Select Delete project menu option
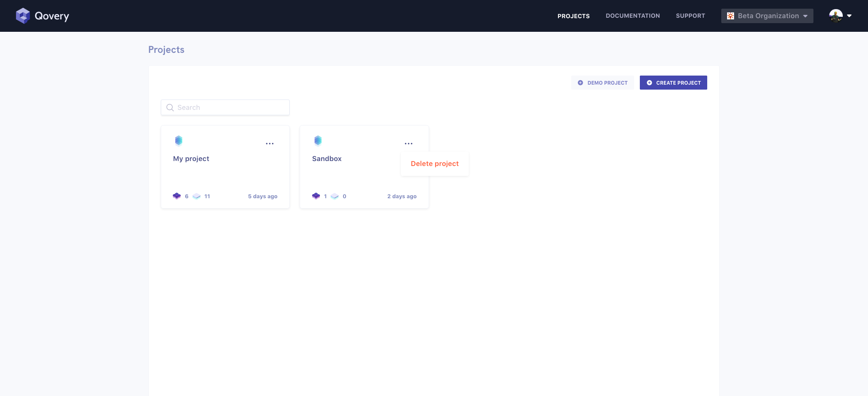 coord(434,164)
